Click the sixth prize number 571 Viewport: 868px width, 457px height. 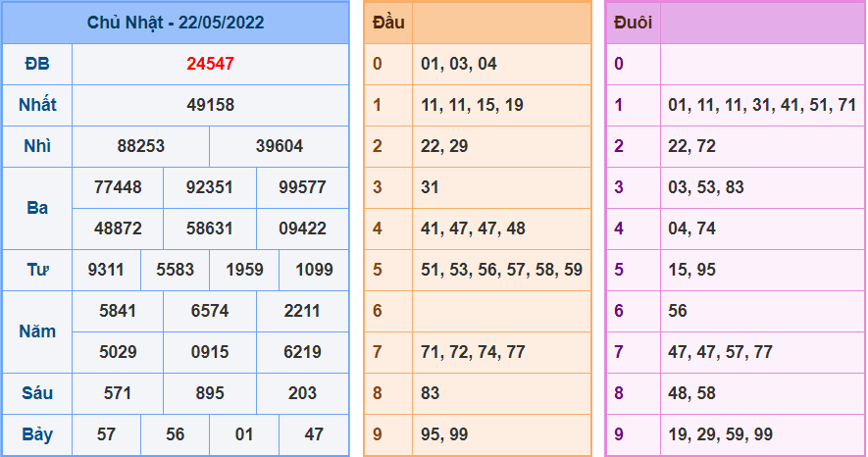click(x=118, y=393)
